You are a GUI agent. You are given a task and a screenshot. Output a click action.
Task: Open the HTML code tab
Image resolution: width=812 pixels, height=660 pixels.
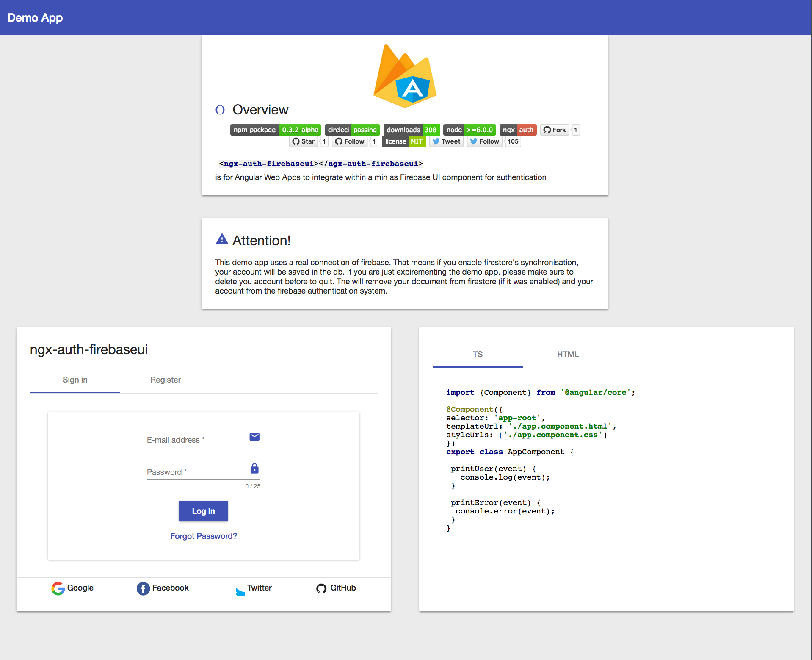coord(568,354)
